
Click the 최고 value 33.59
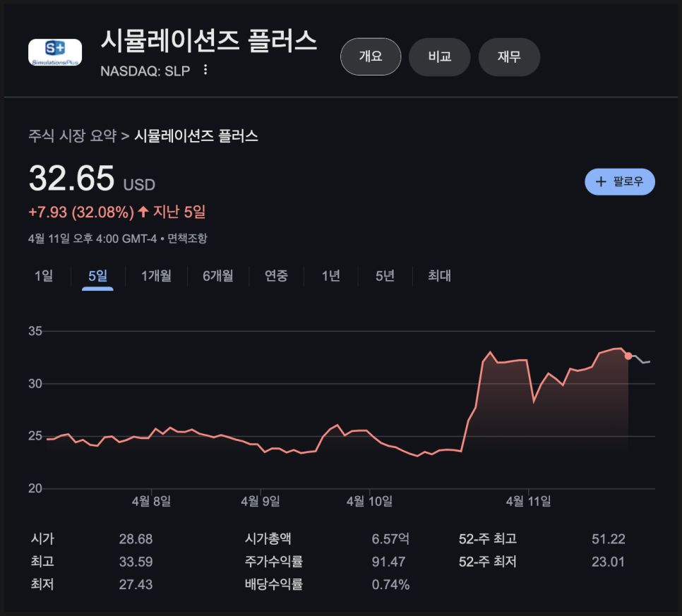[136, 562]
